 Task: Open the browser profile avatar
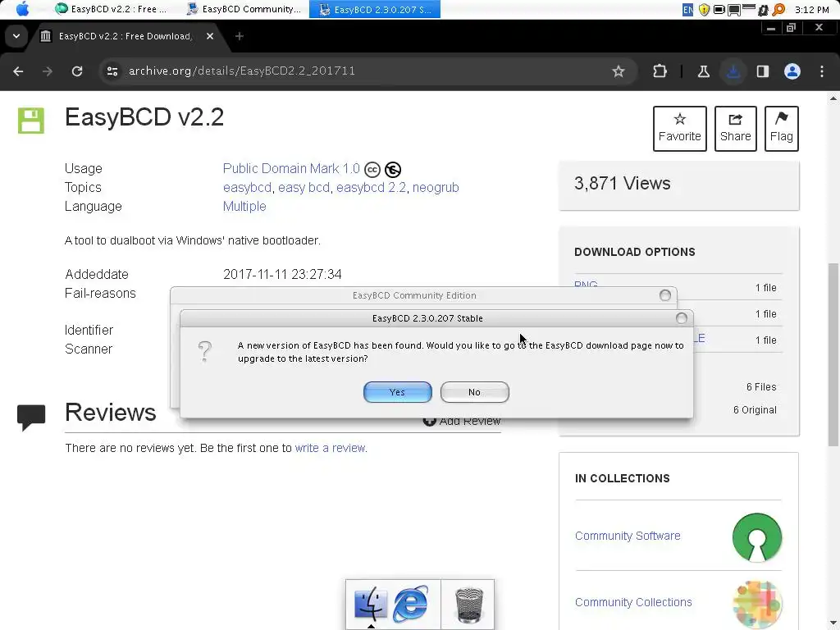tap(792, 71)
